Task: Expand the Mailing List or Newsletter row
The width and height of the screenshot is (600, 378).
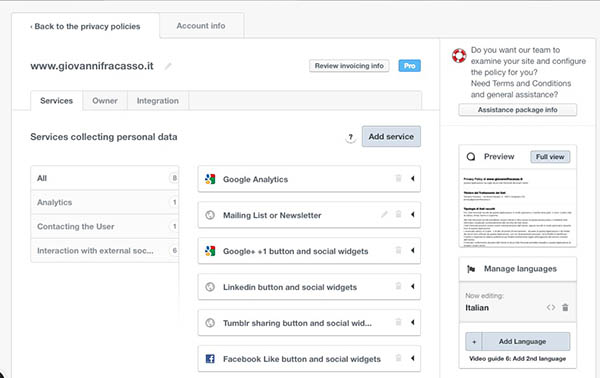Action: [x=412, y=214]
